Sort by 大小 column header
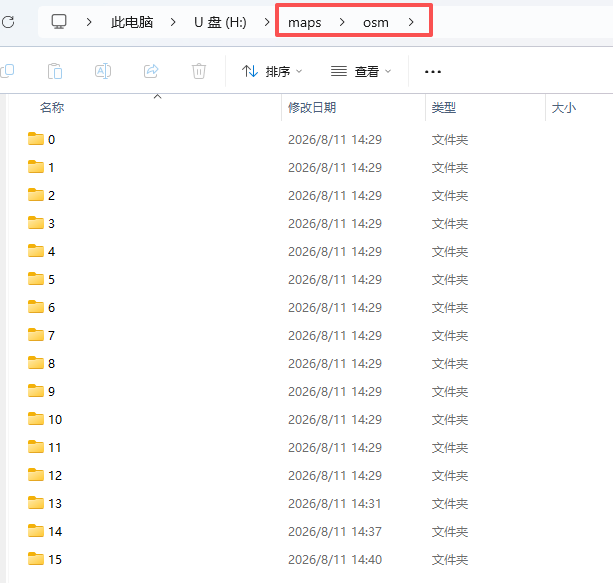The height and width of the screenshot is (583, 613). pos(564,108)
